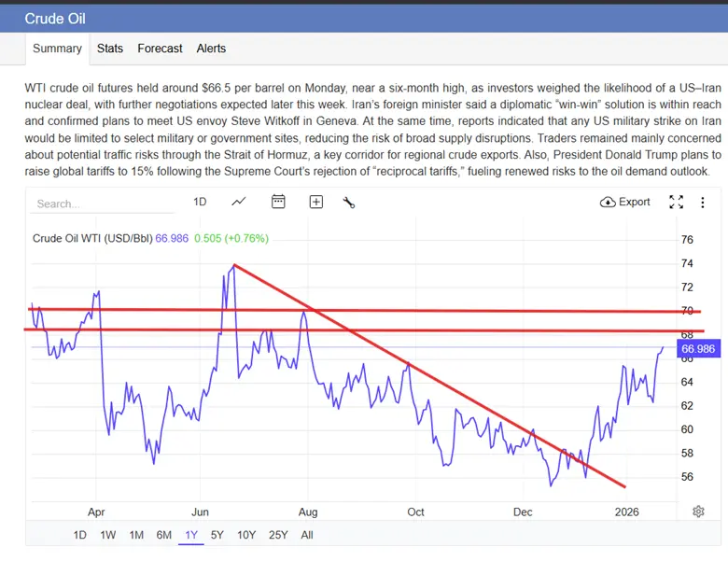Viewport: 728px width, 561px height.
Task: Open the drawing tools wrench icon
Action: pyautogui.click(x=349, y=202)
